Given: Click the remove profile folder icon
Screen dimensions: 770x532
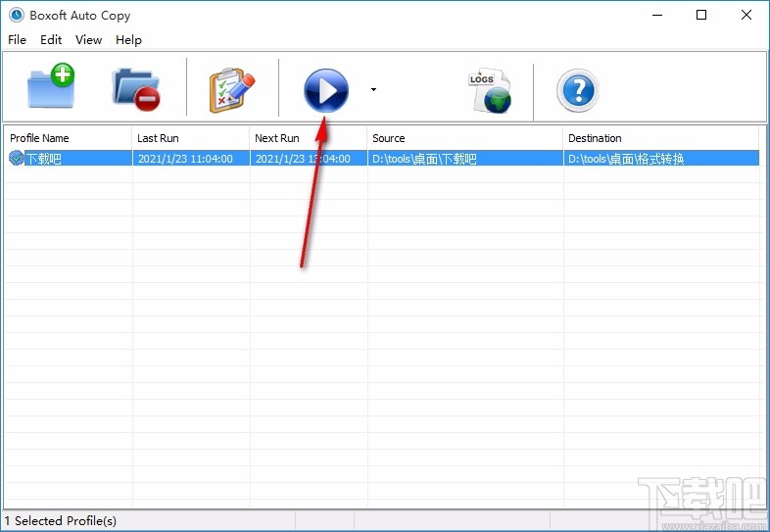Looking at the screenshot, I should coord(136,89).
